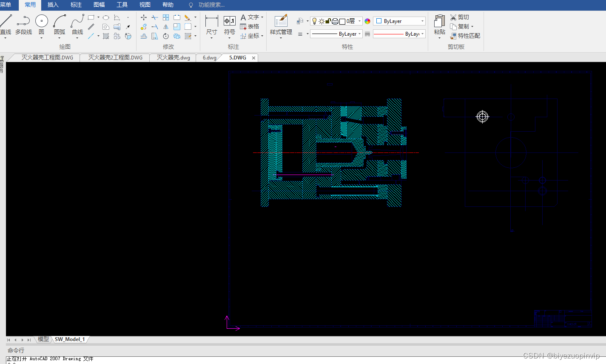606x364 pixels.
Task: Click the 命令行 command line label
Action: pyautogui.click(x=16, y=350)
